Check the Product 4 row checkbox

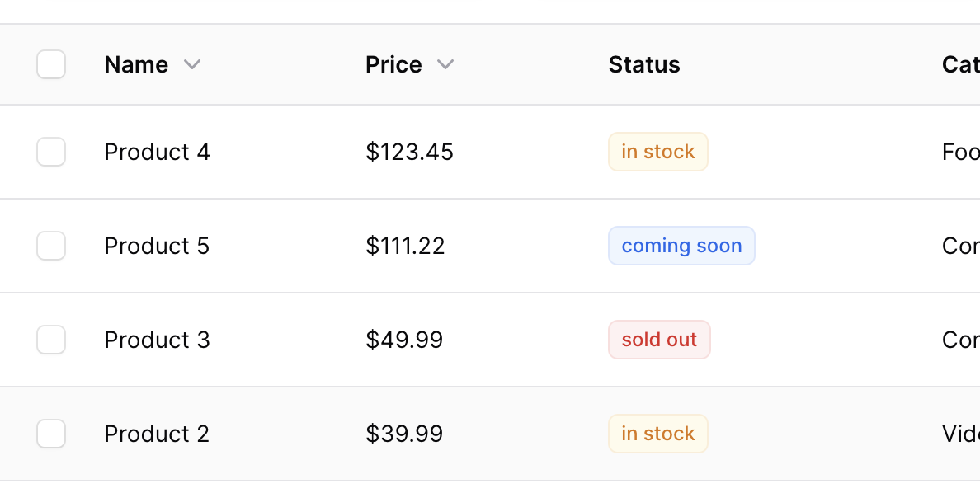(51, 152)
